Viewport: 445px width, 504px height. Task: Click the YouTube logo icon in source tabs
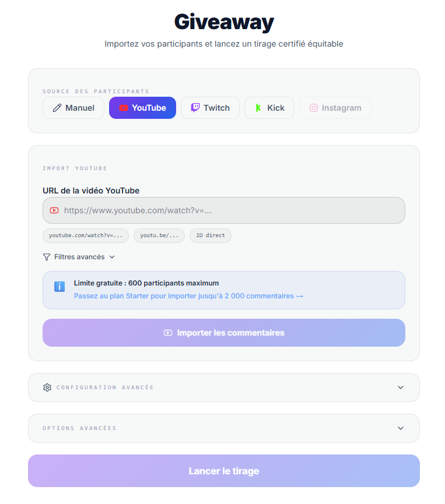click(124, 108)
